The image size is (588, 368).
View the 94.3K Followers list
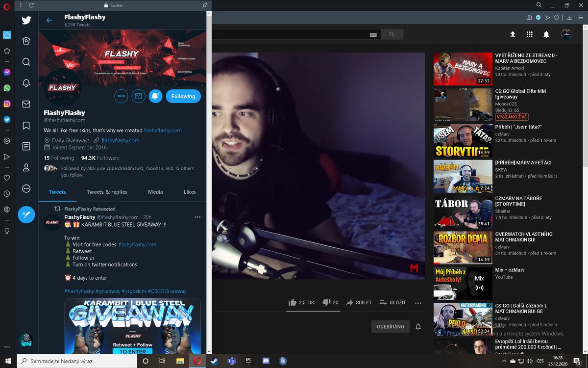[x=100, y=158]
